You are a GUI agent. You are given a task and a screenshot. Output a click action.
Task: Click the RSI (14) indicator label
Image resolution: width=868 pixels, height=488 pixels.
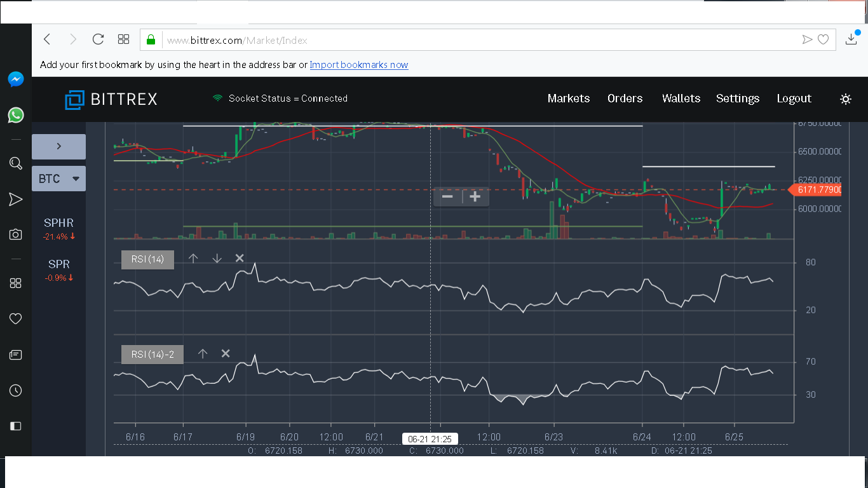[147, 259]
